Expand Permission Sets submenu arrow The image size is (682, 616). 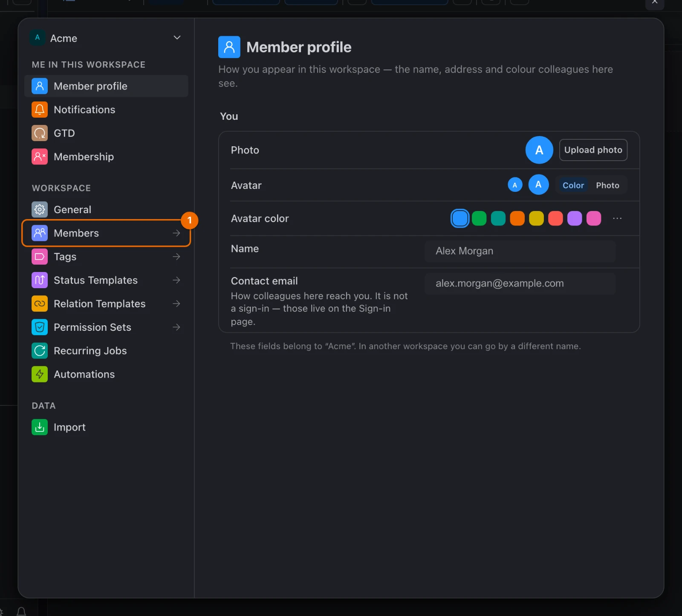[x=176, y=327]
